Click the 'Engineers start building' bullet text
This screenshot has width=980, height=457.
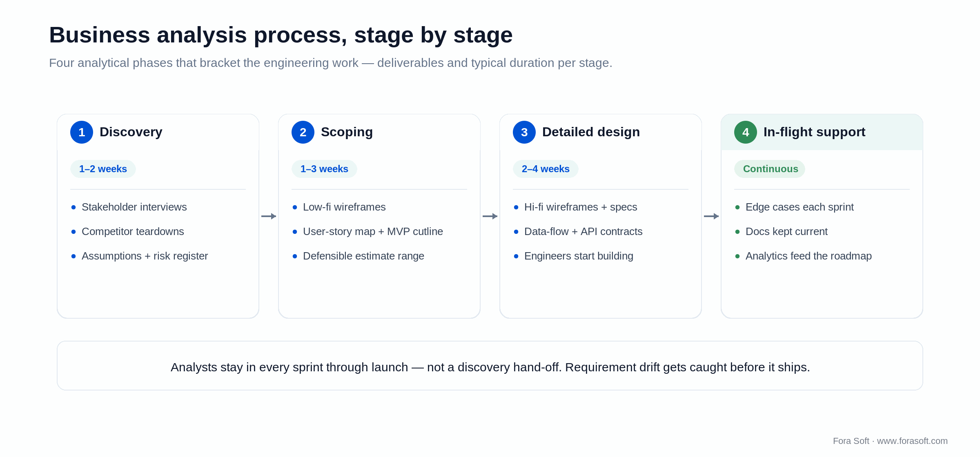coord(579,256)
